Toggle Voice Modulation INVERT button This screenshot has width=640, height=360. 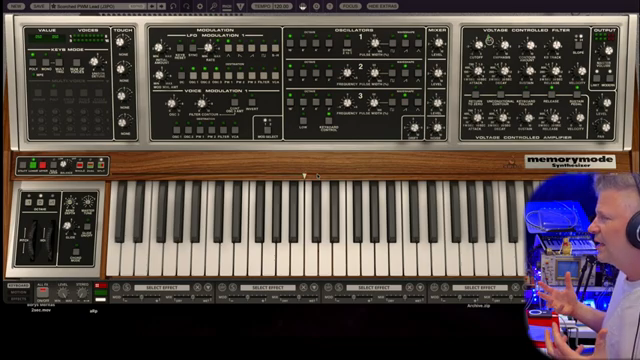click(252, 102)
